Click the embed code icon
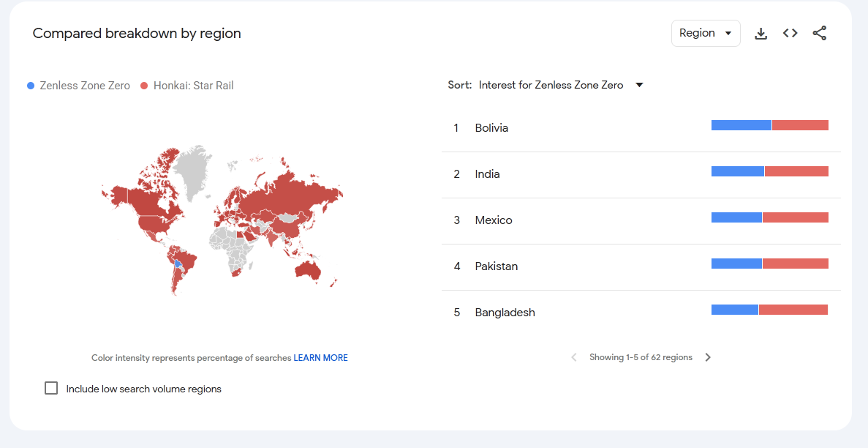The height and width of the screenshot is (448, 868). [790, 34]
